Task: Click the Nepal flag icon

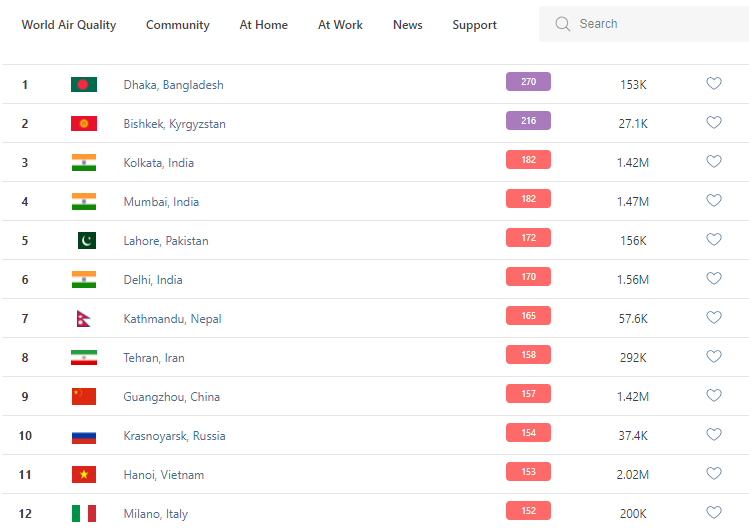Action: tap(84, 319)
